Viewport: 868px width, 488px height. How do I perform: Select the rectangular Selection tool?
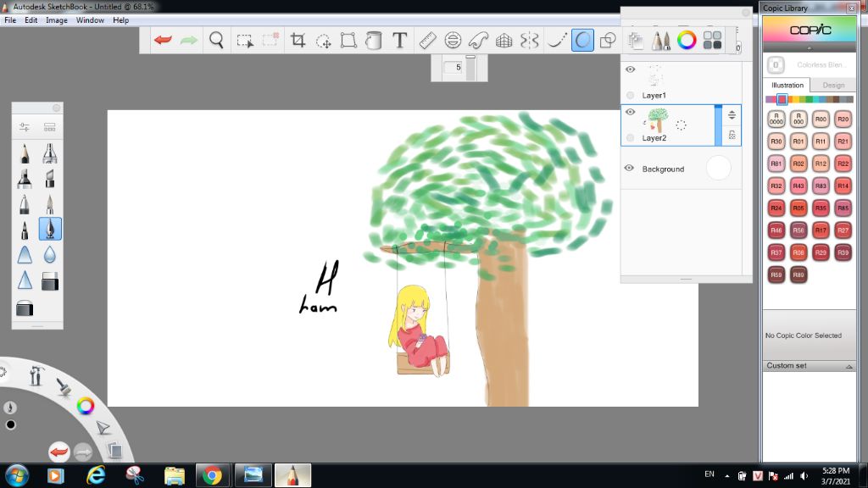pos(245,41)
